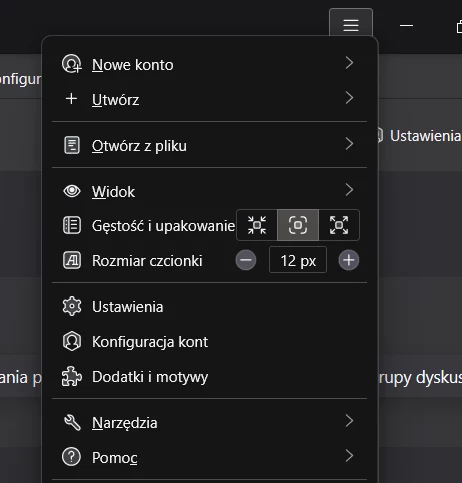Image resolution: width=462 pixels, height=483 pixels.
Task: Increase font size with plus button
Action: [x=349, y=260]
